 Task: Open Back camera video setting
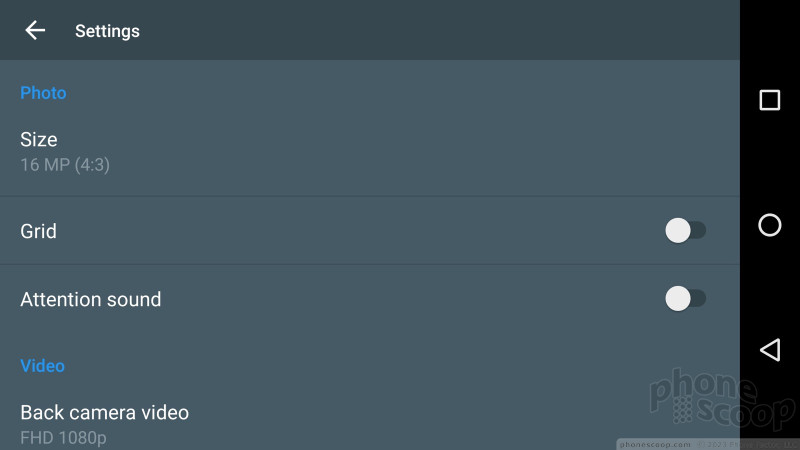tap(370, 424)
